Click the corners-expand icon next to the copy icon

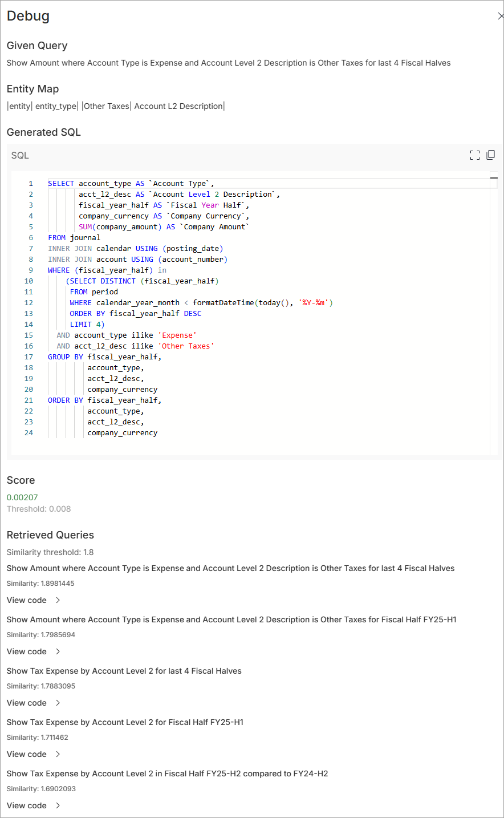point(475,155)
